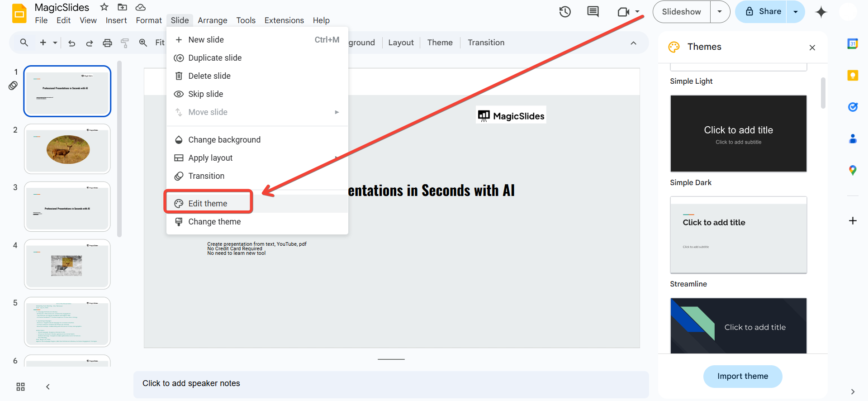Screen dimensions: 868x401
Task: Select Duplicate slide menu entry
Action: 257,58
